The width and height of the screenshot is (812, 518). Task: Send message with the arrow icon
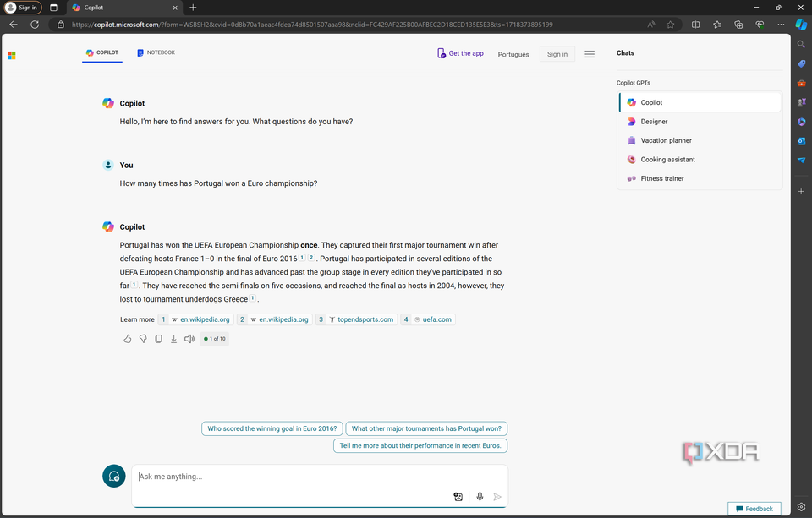(x=497, y=497)
